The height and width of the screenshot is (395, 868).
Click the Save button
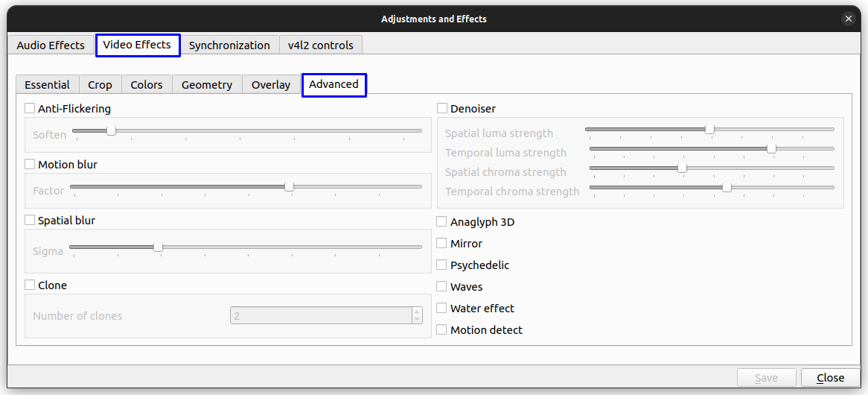click(x=766, y=378)
